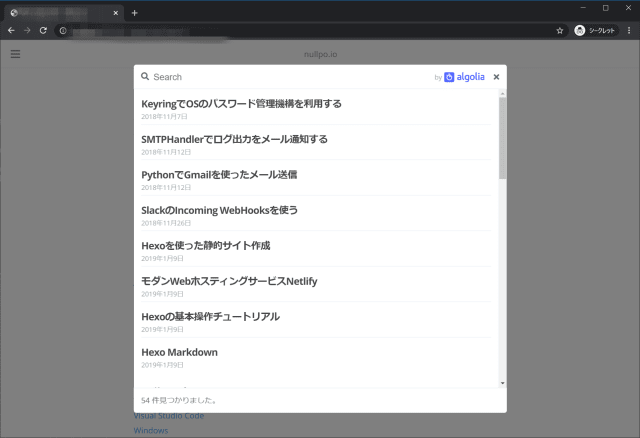Minimize the browser window
Screen dimensions: 640x438
pyautogui.click(x=583, y=8)
